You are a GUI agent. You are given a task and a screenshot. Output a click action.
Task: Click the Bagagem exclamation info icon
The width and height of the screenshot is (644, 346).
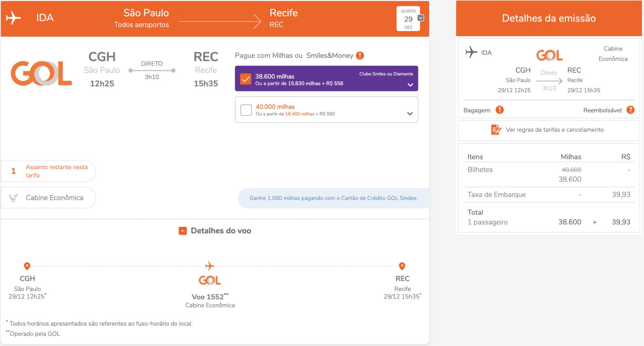click(500, 110)
